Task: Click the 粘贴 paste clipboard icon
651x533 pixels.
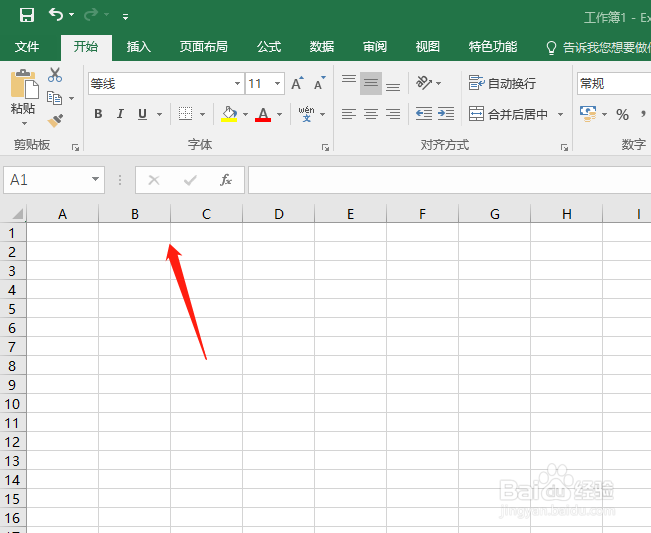Action: (24, 85)
